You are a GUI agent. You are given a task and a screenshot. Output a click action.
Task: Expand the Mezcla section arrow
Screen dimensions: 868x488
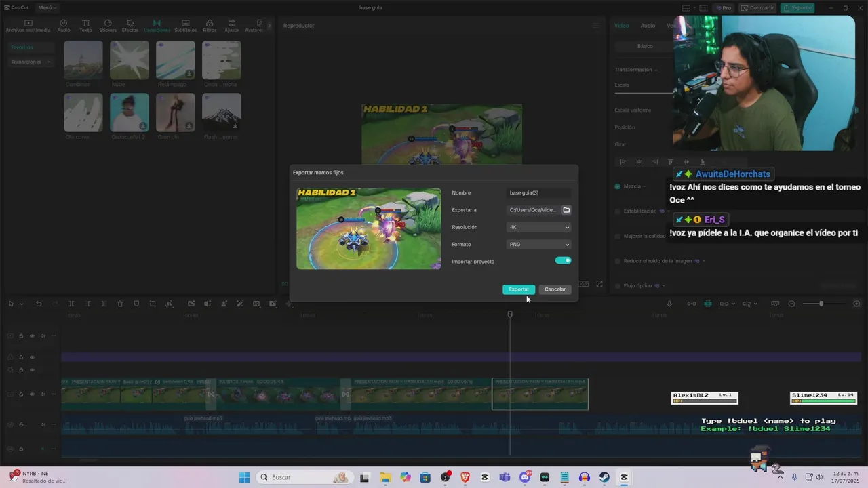[644, 186]
